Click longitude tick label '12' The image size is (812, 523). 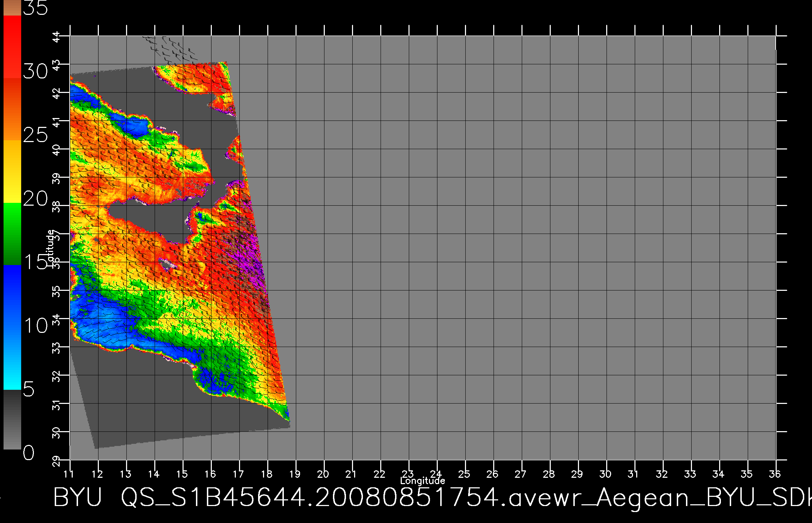pyautogui.click(x=97, y=474)
